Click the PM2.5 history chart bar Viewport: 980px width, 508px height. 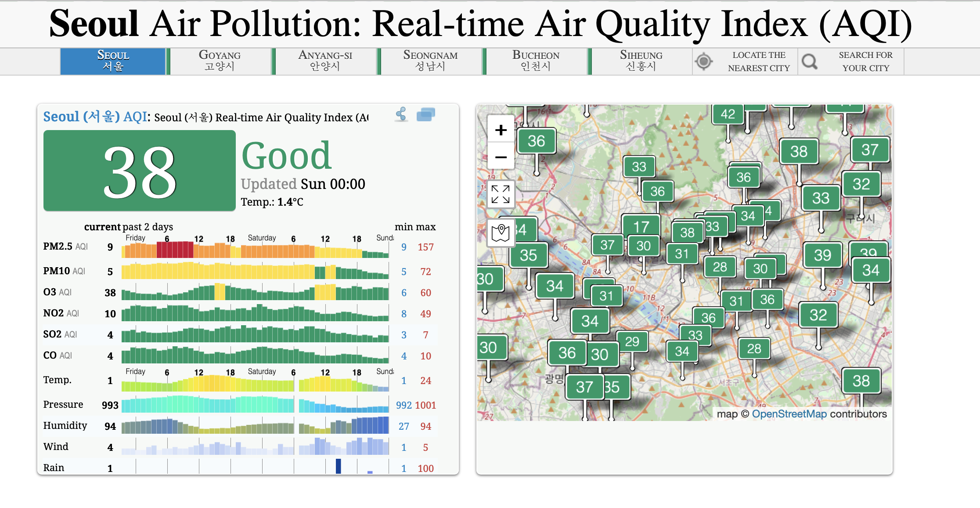[255, 250]
